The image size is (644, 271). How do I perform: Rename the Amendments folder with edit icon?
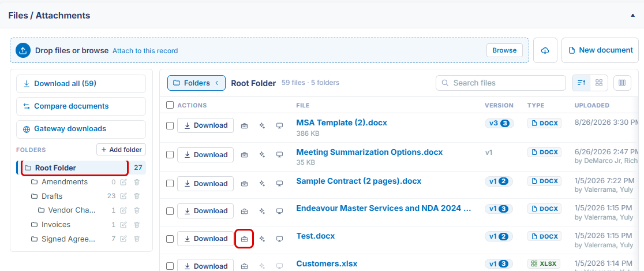coord(123,182)
